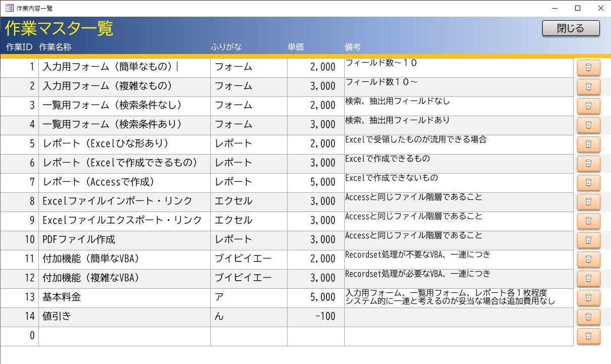Click trash icon for 付加機能（複雑なVBA） row

pyautogui.click(x=588, y=279)
